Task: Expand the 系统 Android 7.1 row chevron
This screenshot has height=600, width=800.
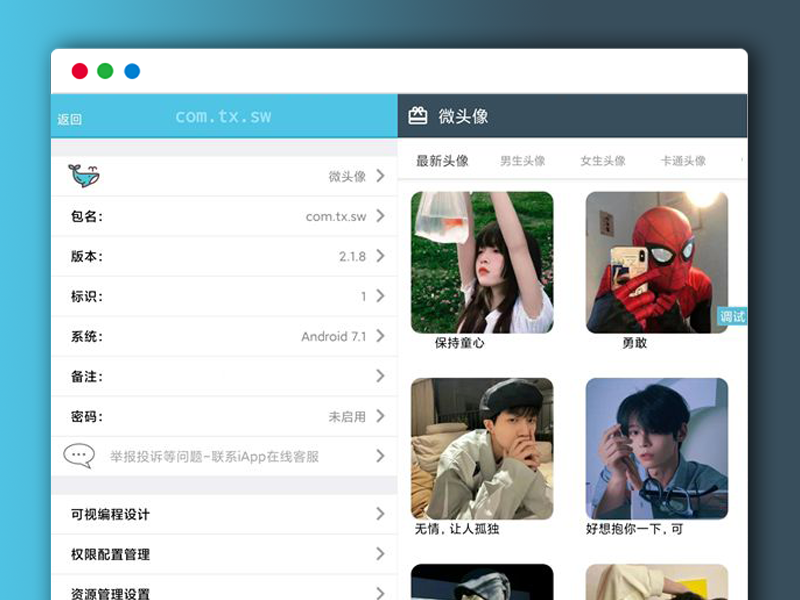Action: (x=379, y=336)
